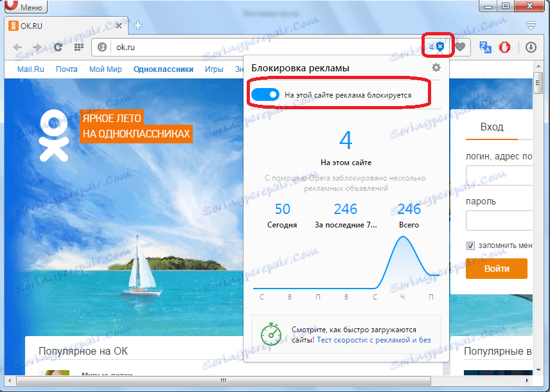Add page to bookmarks with heart icon
Image resolution: width=550 pixels, height=392 pixels.
coord(460,47)
